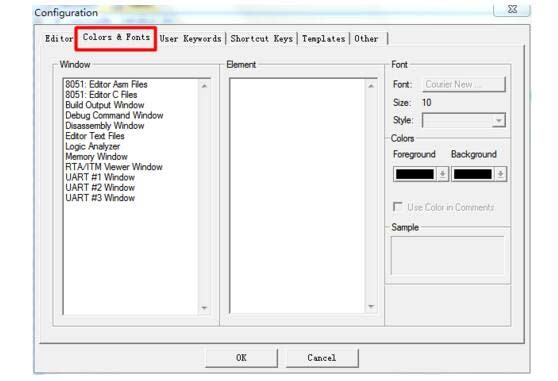Select UART #3 Window entry
558x381 pixels.
point(100,198)
